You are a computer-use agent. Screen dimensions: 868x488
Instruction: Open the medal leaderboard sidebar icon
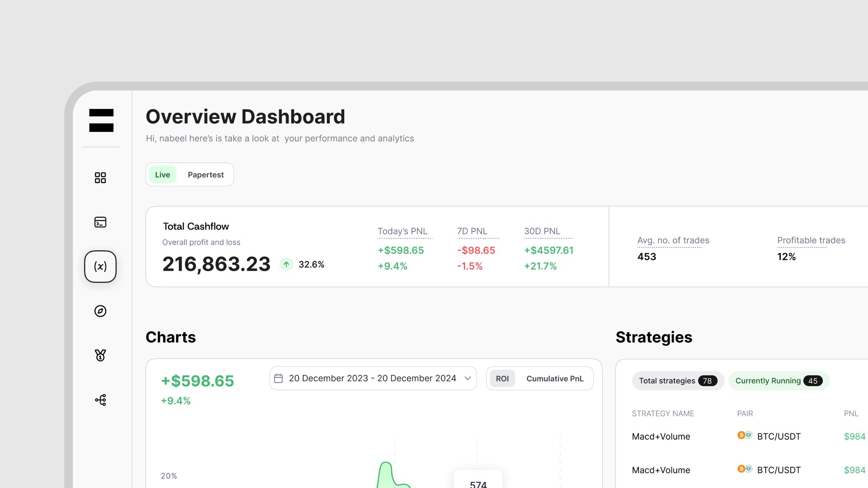[100, 355]
